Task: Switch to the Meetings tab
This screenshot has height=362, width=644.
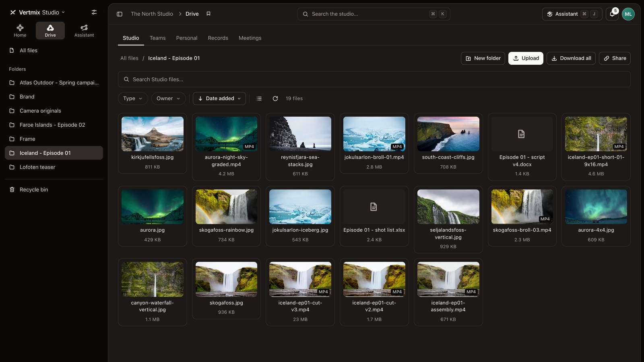Action: [250, 38]
